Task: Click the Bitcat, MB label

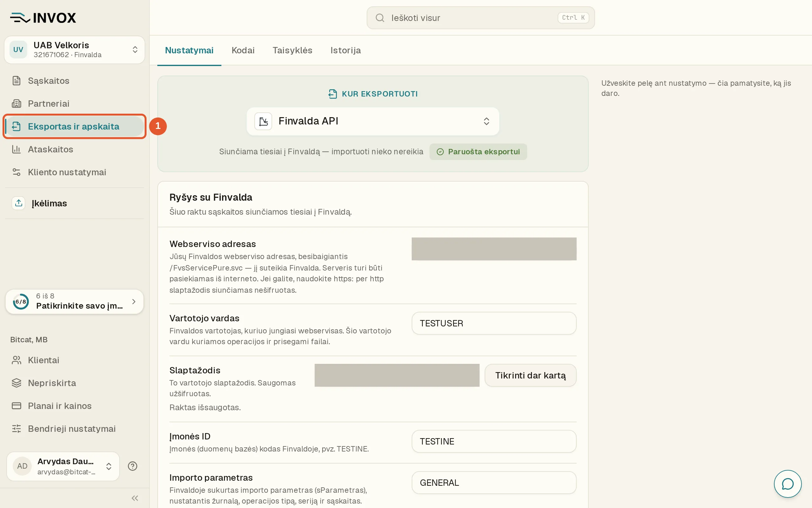Action: (29, 340)
